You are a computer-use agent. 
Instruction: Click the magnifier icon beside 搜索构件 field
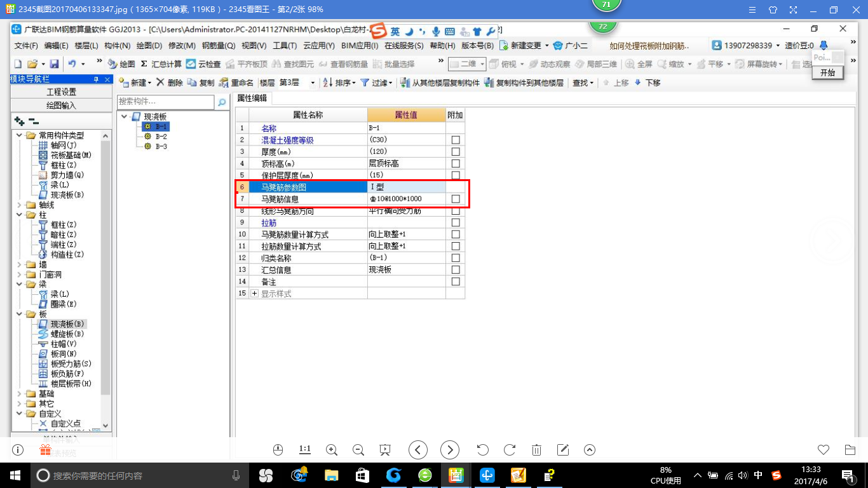(x=222, y=102)
